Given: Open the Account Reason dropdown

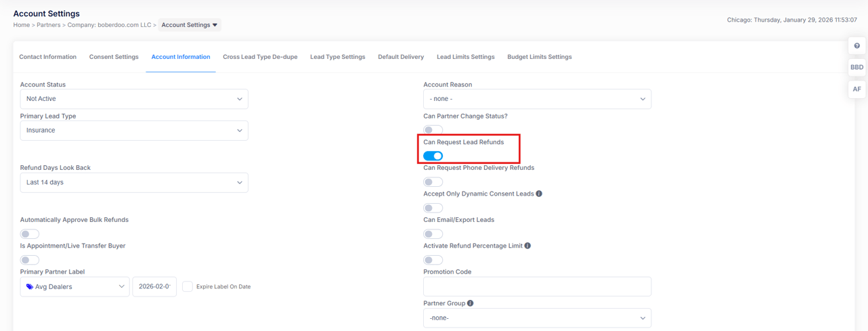Looking at the screenshot, I should pyautogui.click(x=537, y=99).
